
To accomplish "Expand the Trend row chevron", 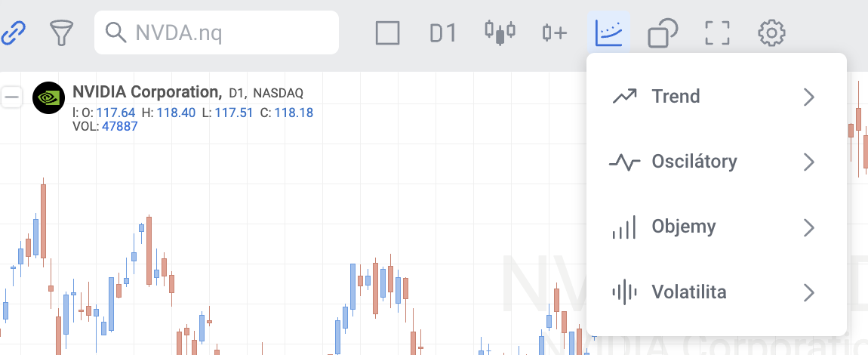I will pos(809,97).
